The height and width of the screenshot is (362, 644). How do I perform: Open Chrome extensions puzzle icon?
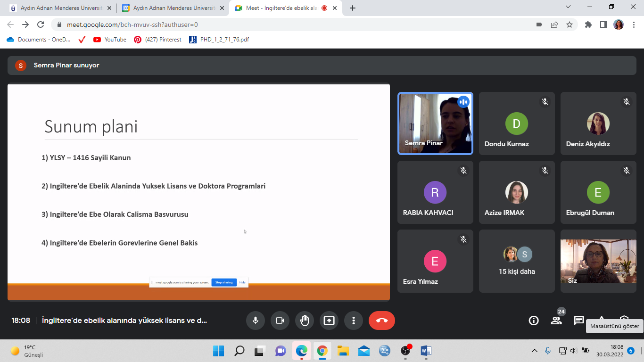coord(588,25)
